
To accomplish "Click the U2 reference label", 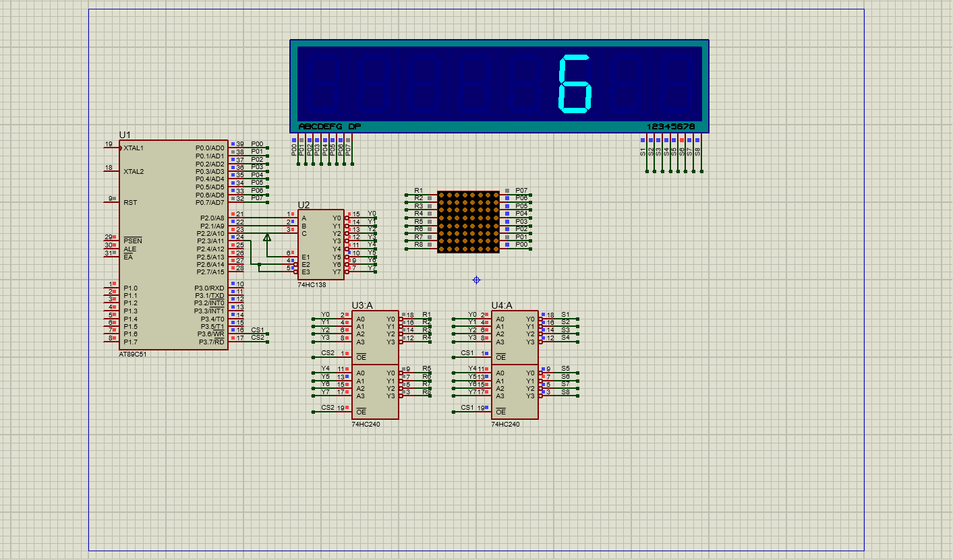I will click(304, 205).
